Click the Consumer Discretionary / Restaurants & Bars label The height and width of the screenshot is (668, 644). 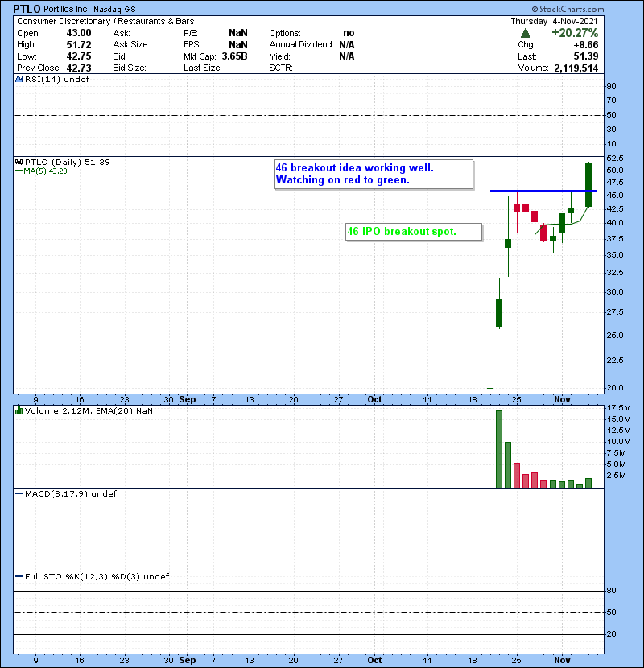click(105, 21)
